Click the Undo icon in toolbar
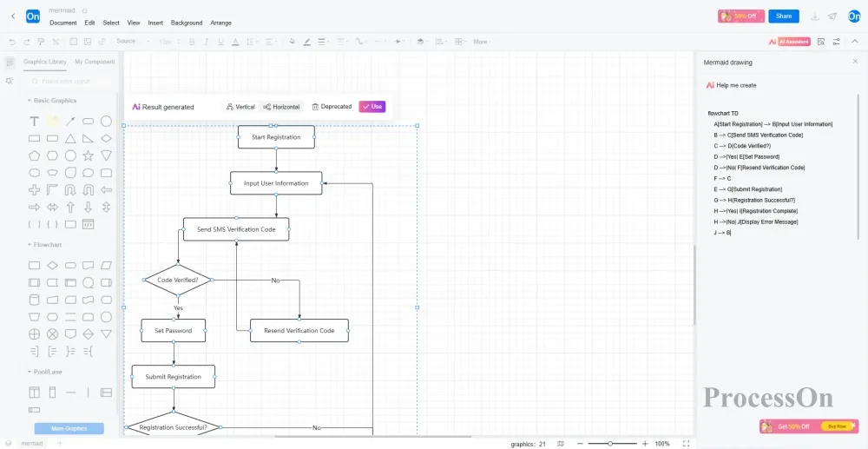Image resolution: width=868 pixels, height=449 pixels. click(x=12, y=42)
